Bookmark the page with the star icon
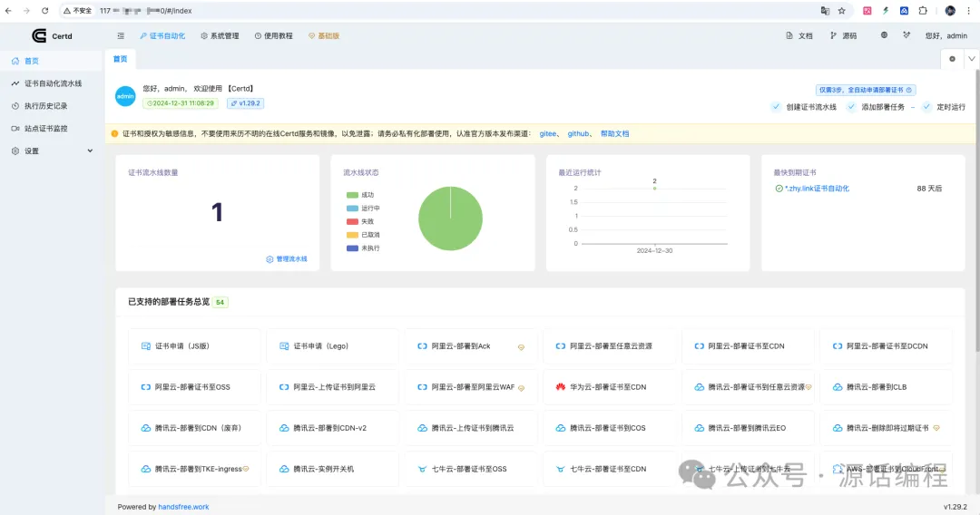Screen dimensions: 980x515 coord(841,11)
